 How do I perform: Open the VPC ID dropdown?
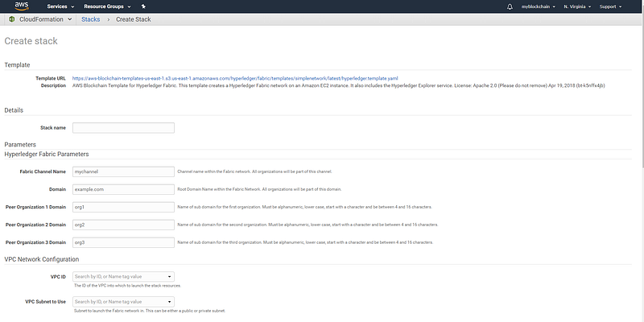[124, 276]
